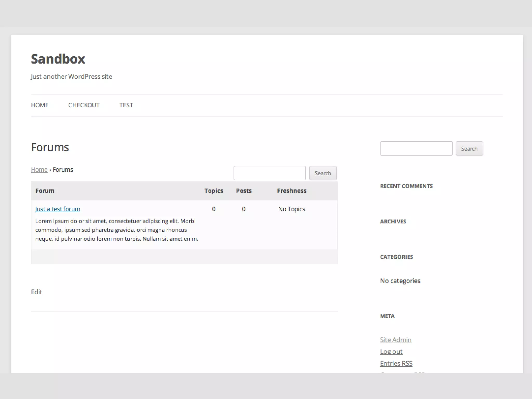Select the TEST menu item

click(126, 105)
